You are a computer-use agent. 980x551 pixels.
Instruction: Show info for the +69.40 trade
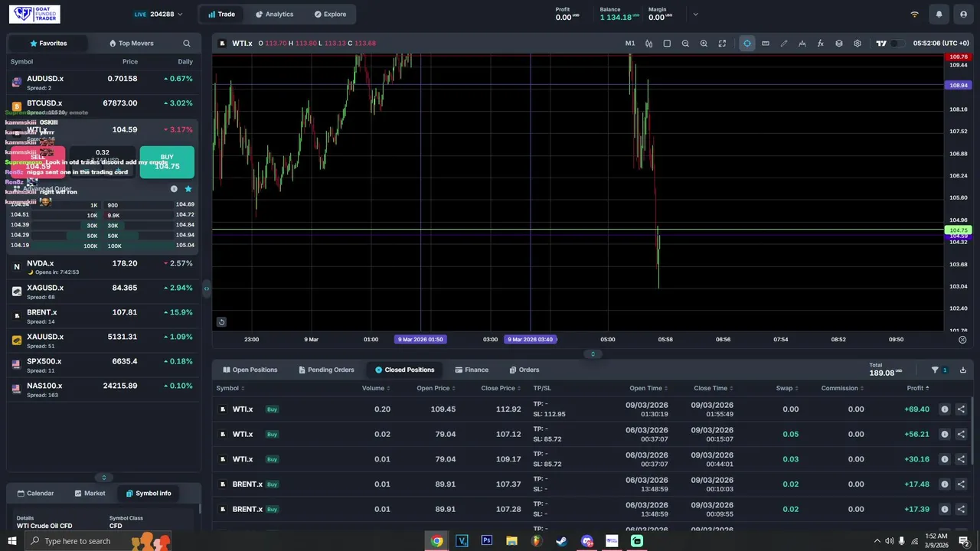click(945, 409)
